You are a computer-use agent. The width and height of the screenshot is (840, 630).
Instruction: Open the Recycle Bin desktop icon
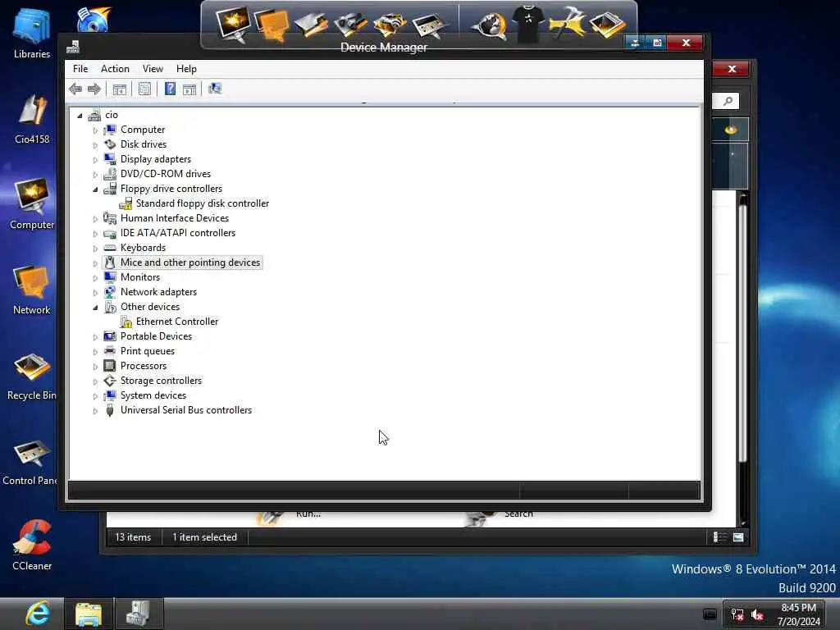pyautogui.click(x=32, y=376)
